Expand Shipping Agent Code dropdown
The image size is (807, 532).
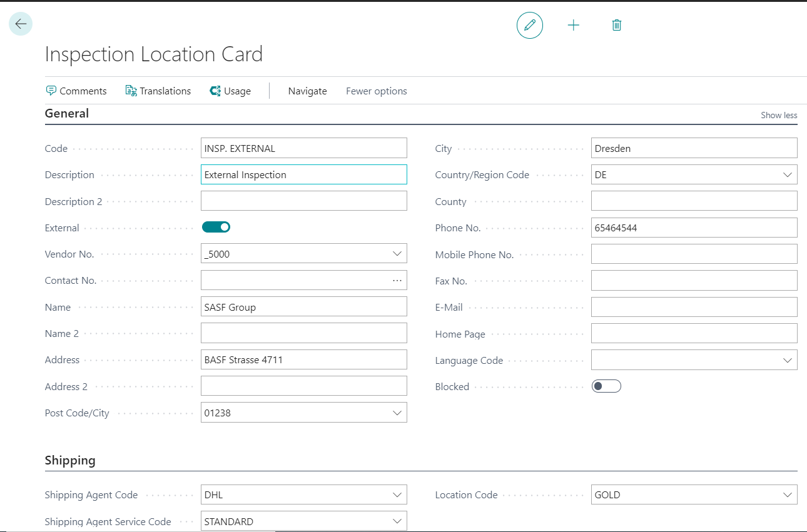click(x=397, y=494)
